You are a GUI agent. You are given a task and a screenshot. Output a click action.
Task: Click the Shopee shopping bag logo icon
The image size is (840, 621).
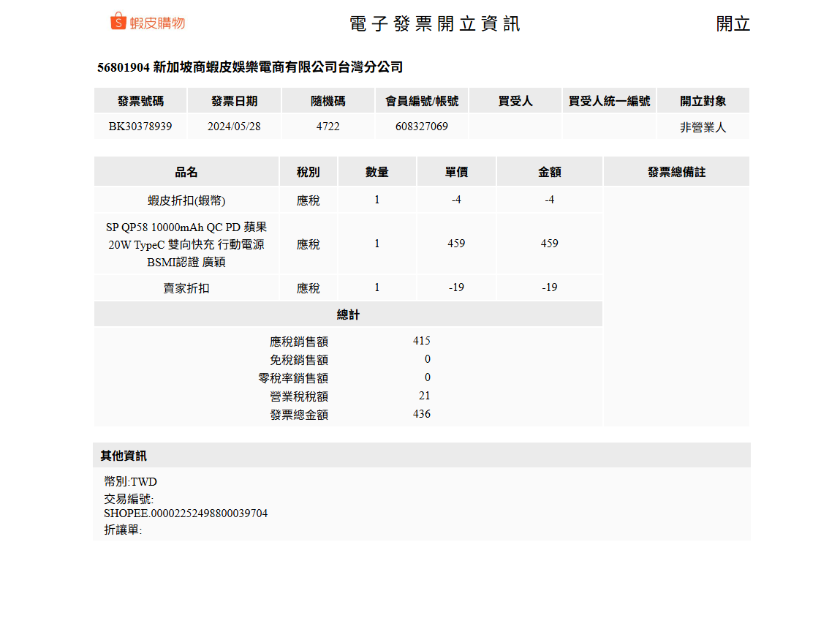coord(118,22)
